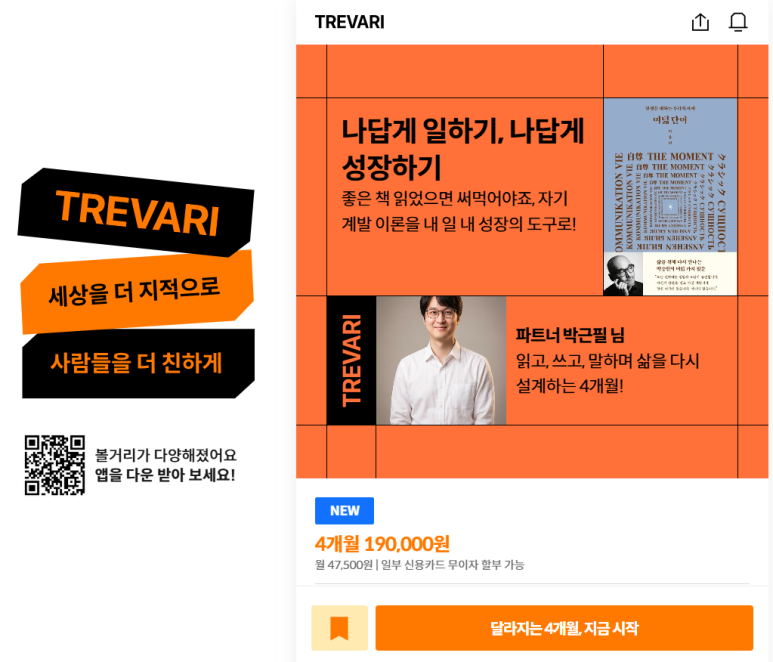Bookmark this club with the bookmark icon

pos(340,628)
